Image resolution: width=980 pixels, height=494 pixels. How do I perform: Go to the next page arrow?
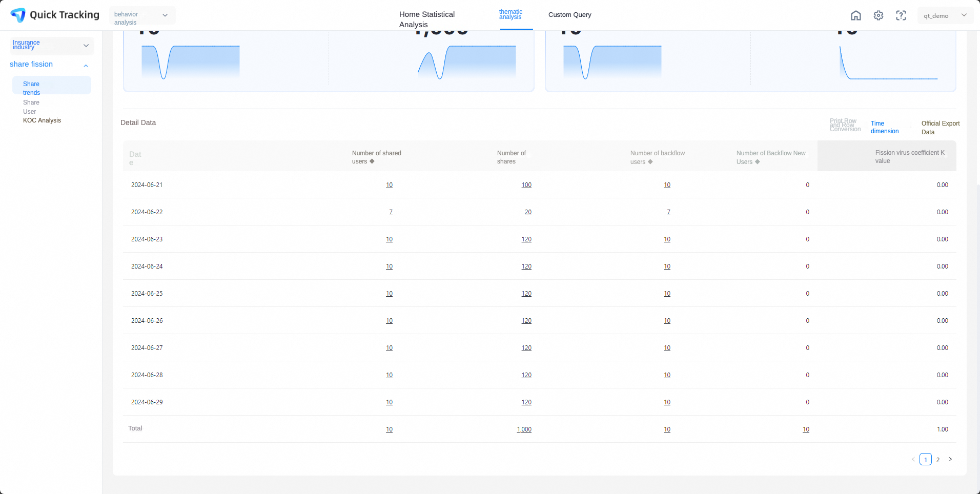pos(950,459)
